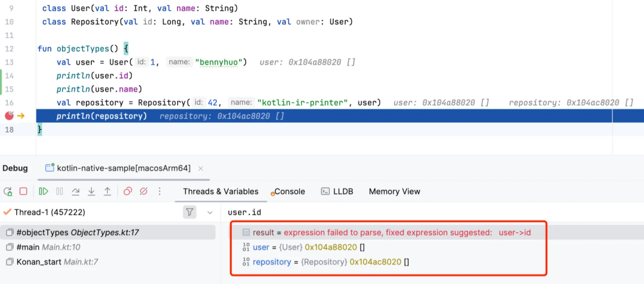Click inline repository: 0x104ac8020 hint on line 16
This screenshot has height=284, width=644.
pos(571,102)
